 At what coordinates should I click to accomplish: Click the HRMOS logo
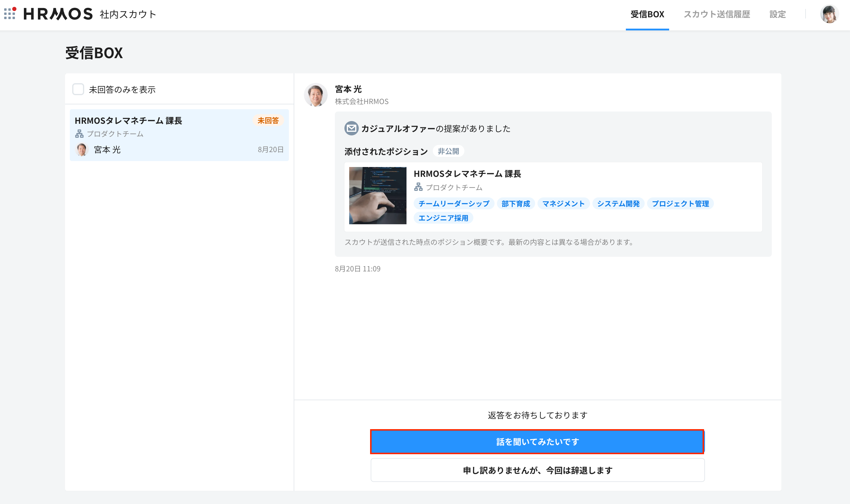[x=58, y=14]
